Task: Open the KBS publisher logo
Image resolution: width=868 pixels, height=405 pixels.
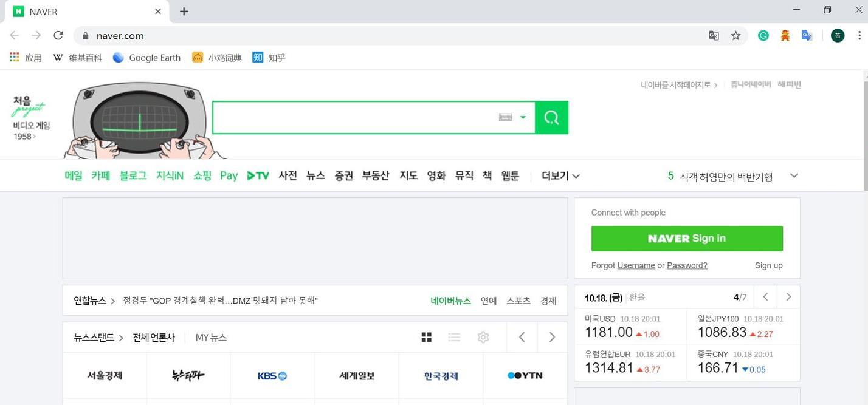Action: (272, 376)
